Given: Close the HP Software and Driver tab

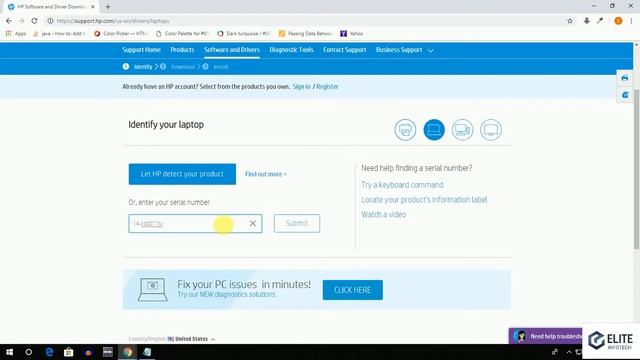Looking at the screenshot, I should tap(93, 7).
